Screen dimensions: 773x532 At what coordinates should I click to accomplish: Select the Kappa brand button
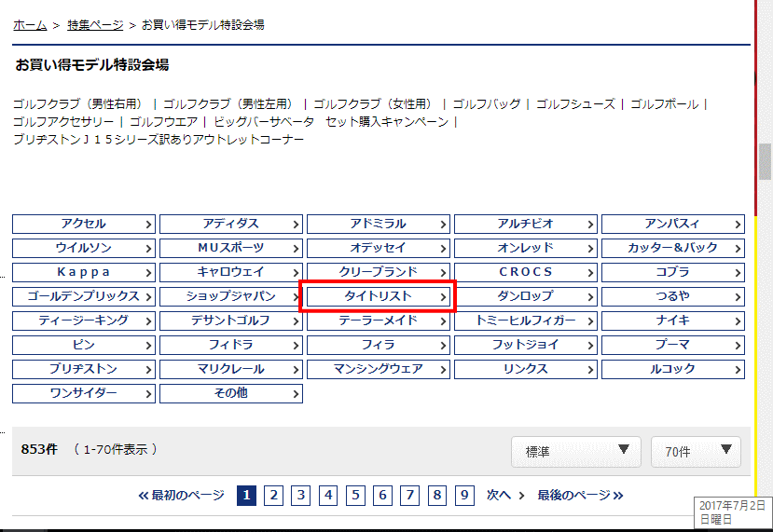pos(84,272)
